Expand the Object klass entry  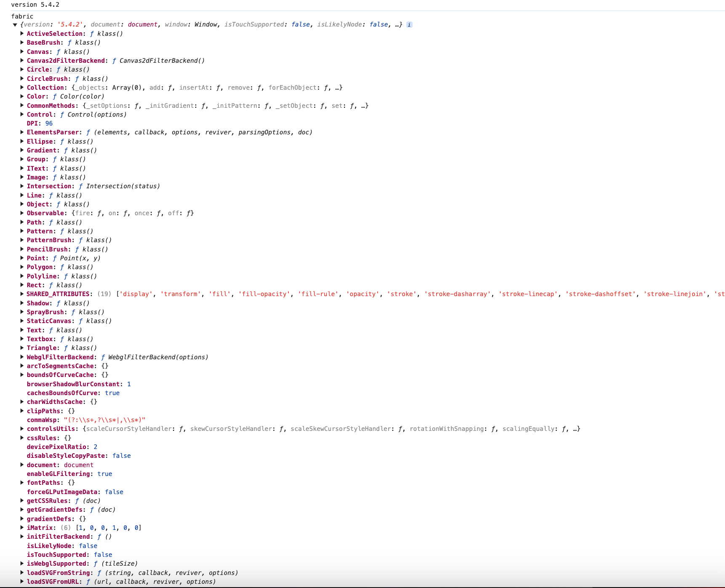pos(22,204)
